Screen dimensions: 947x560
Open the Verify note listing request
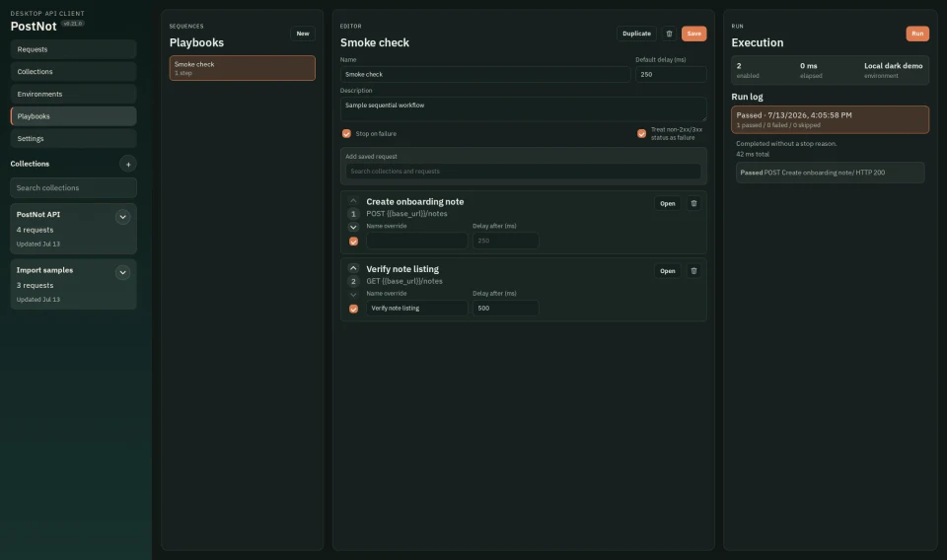668,271
